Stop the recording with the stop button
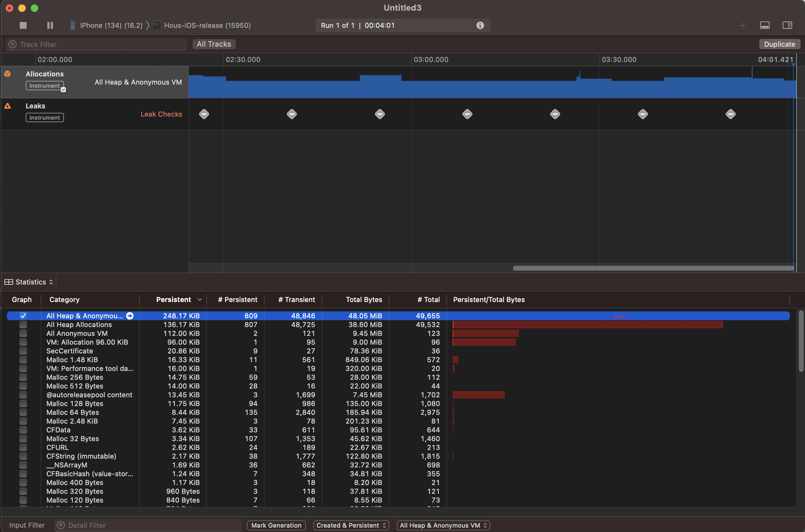The width and height of the screenshot is (805, 532). point(23,25)
